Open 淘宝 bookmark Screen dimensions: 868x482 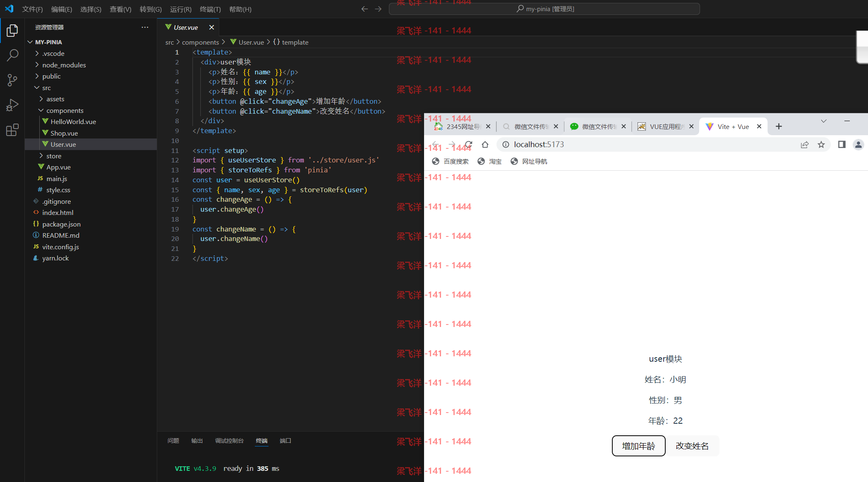(489, 161)
